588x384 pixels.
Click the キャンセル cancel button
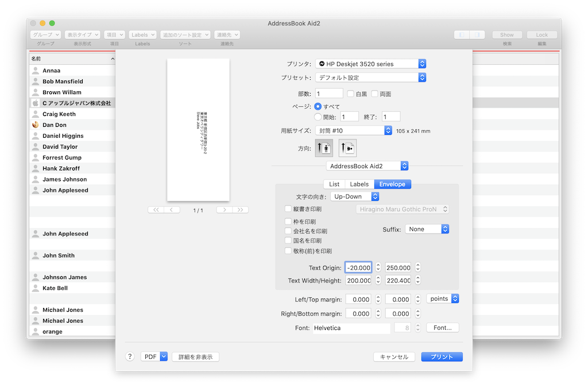[x=394, y=357]
